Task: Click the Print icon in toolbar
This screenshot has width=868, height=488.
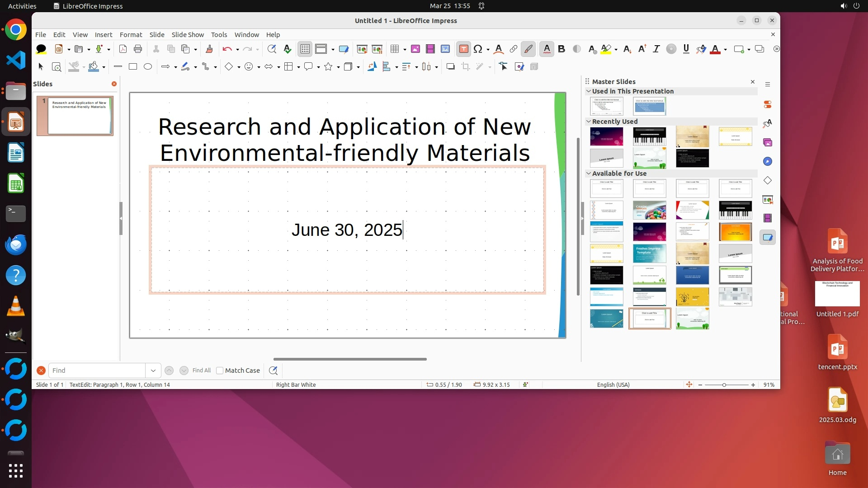Action: (x=138, y=49)
